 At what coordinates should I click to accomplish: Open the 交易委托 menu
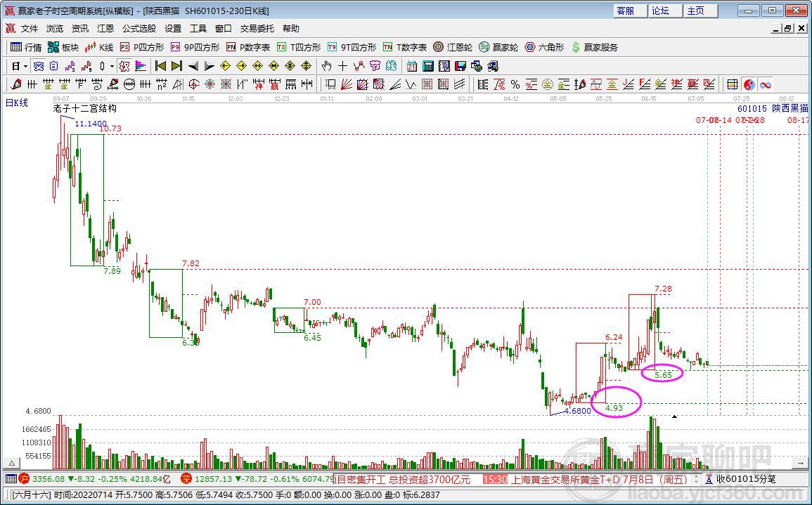pos(257,29)
